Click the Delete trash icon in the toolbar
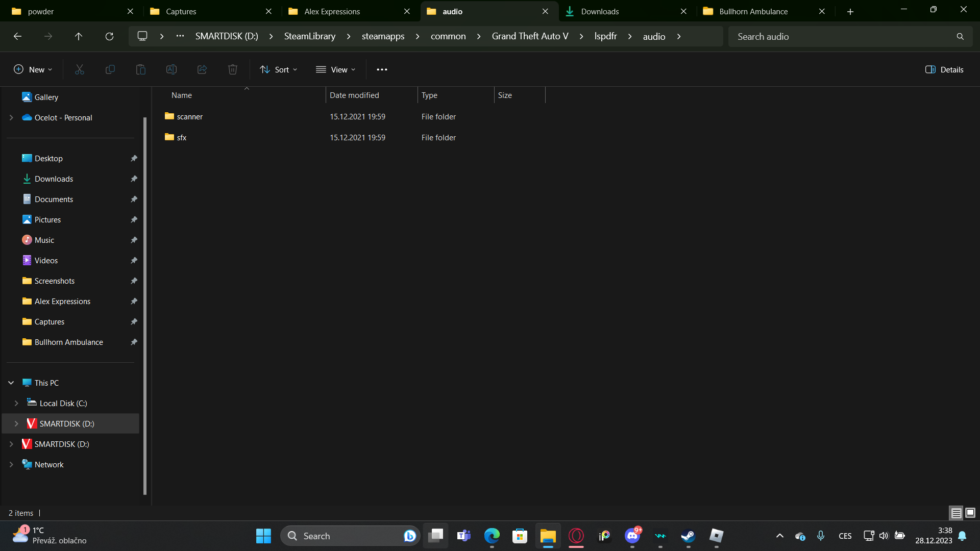 tap(233, 69)
